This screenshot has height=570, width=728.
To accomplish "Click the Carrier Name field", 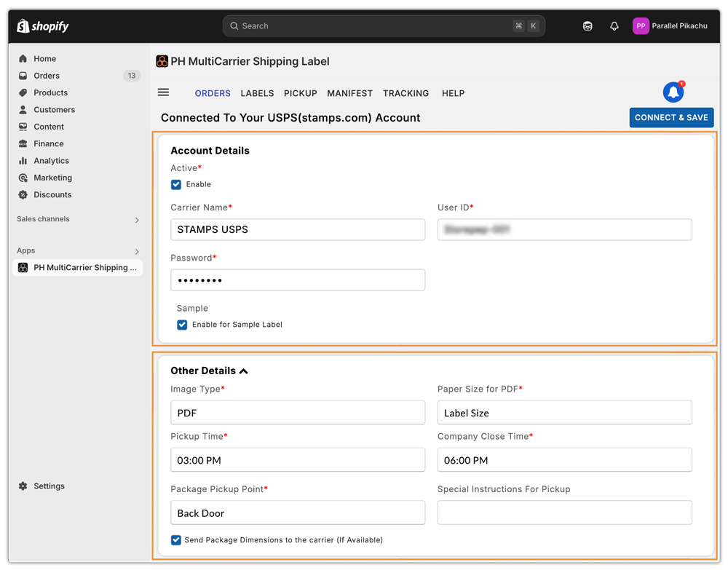I will [x=298, y=229].
